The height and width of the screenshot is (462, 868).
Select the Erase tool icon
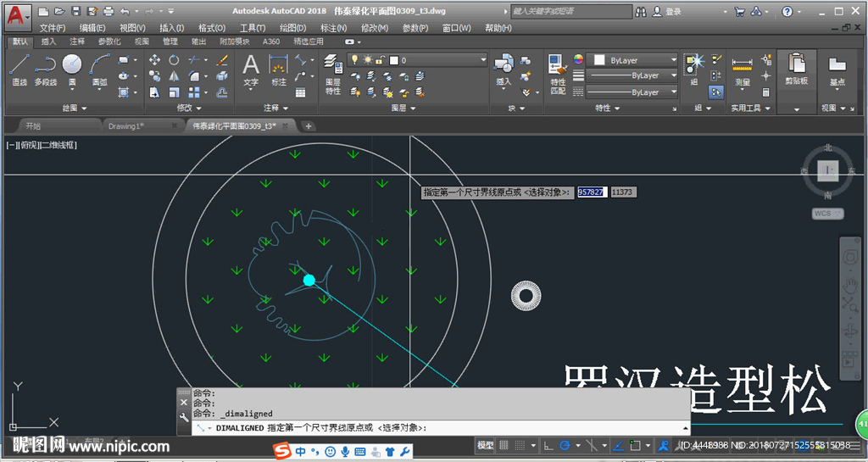222,59
